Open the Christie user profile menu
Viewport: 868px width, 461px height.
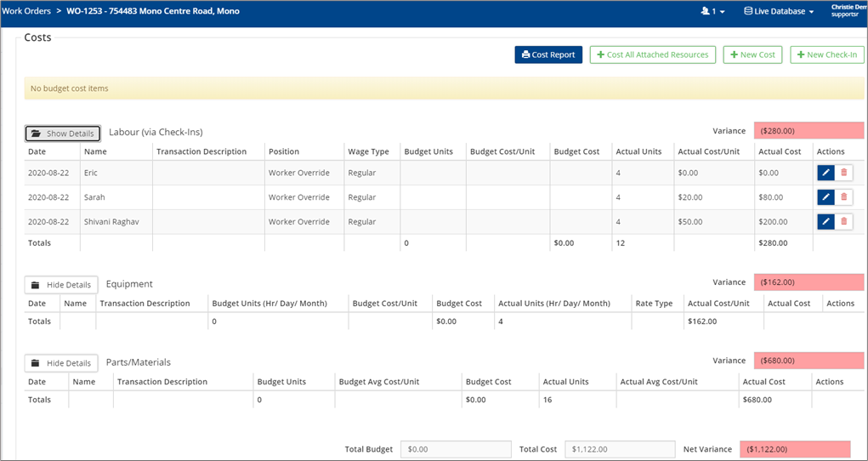pos(848,11)
